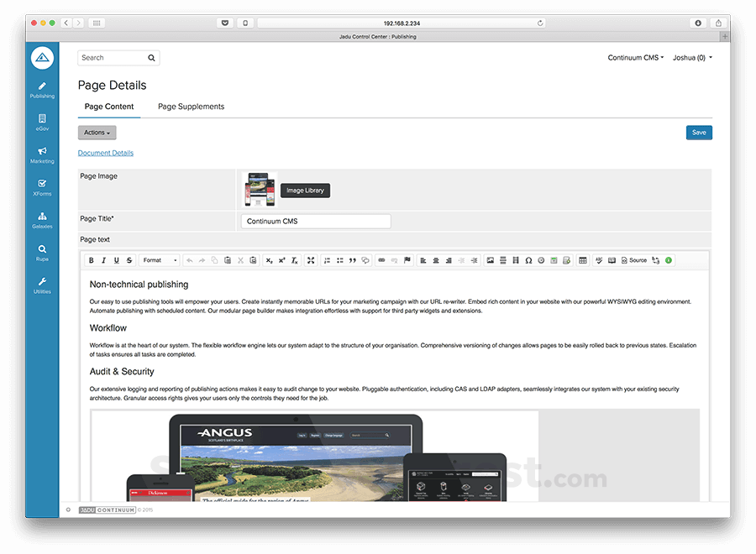Select the XForms sidebar icon

pyautogui.click(x=41, y=186)
